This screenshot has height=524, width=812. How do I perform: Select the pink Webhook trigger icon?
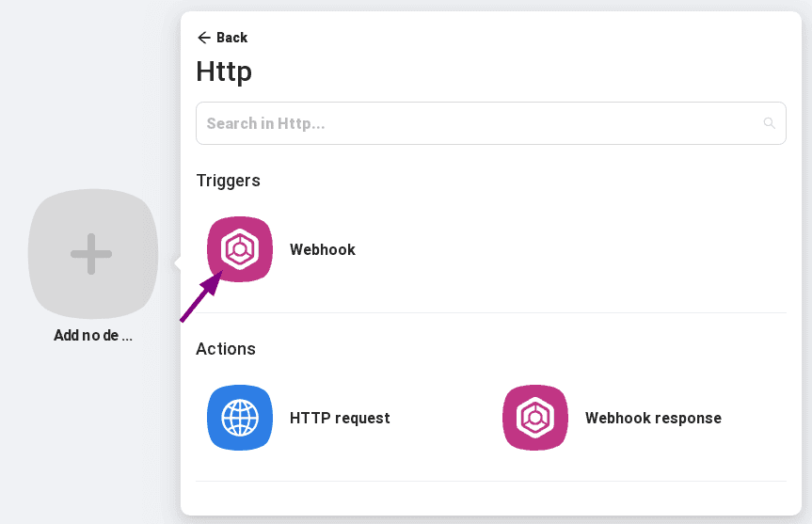240,249
